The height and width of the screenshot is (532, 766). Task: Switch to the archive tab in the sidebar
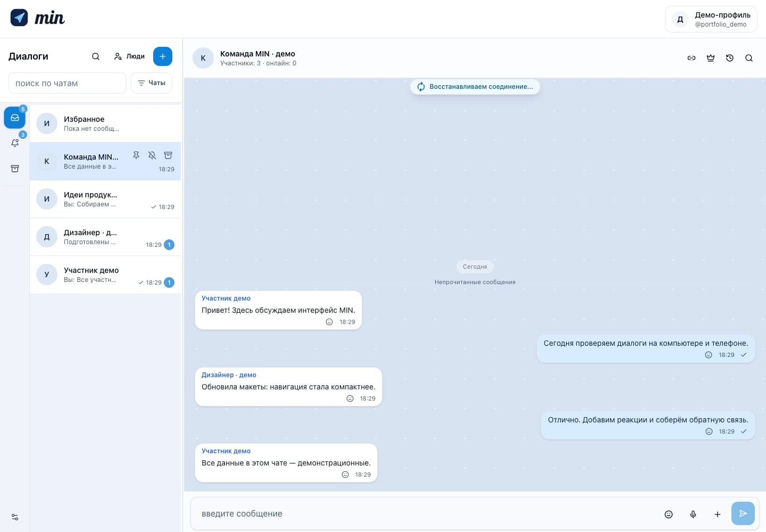[15, 169]
